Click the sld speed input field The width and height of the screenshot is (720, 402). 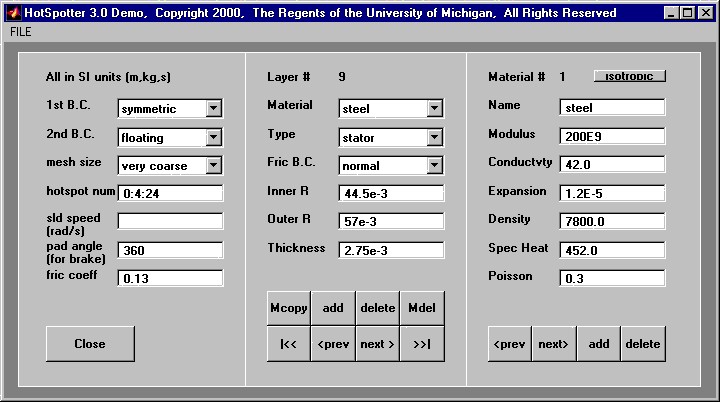tap(170, 221)
